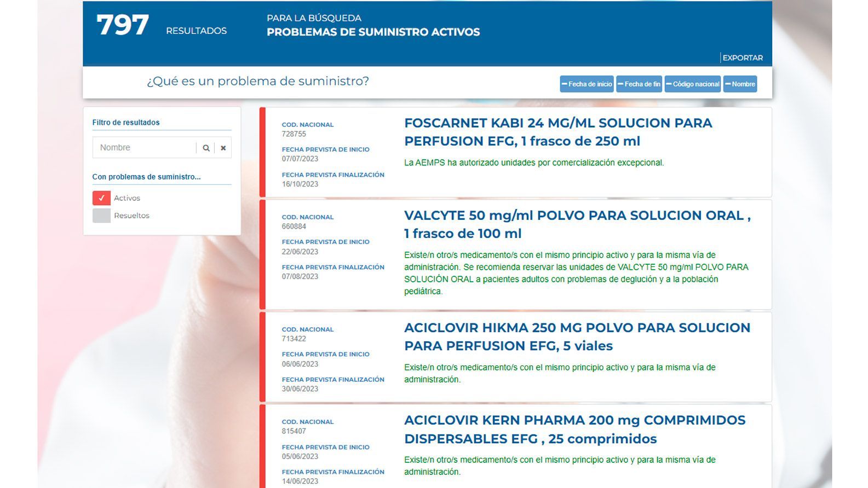The width and height of the screenshot is (868, 488).
Task: Click the AEMPS exceptional commercialization note
Action: (534, 162)
